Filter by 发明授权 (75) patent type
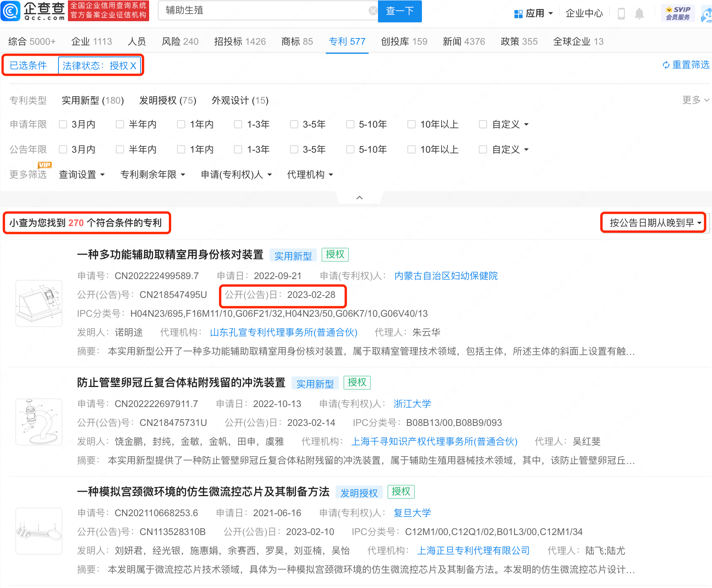The image size is (712, 588). coord(168,100)
